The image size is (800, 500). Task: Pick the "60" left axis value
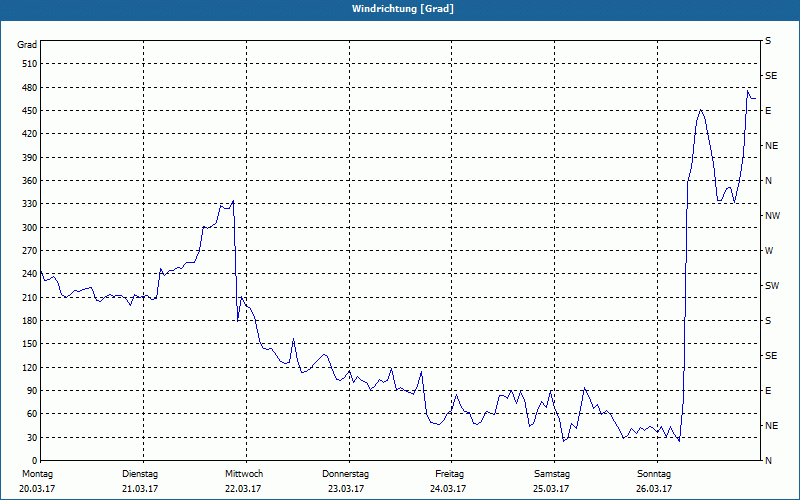(x=31, y=414)
